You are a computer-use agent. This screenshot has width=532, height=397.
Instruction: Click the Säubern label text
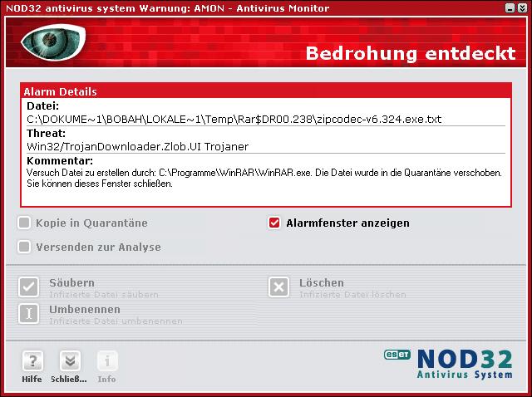pyautogui.click(x=72, y=282)
